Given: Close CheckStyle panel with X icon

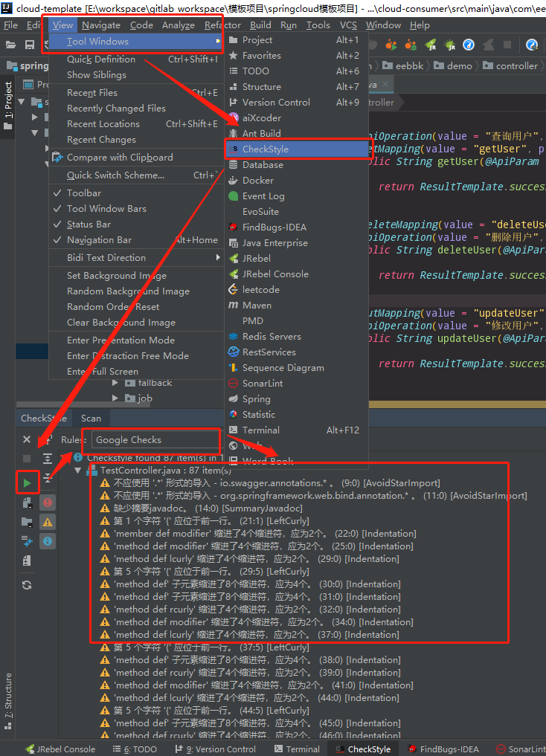Looking at the screenshot, I should click(27, 440).
